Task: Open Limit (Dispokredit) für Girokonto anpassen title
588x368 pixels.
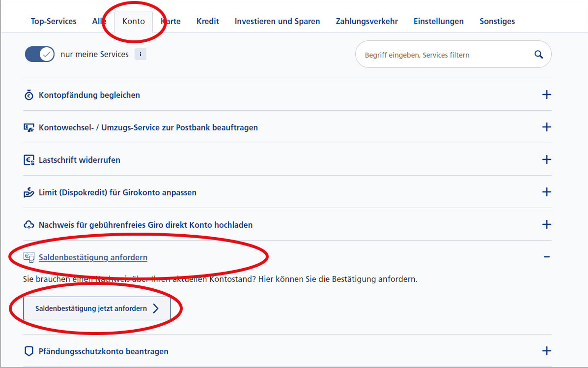Action: [x=118, y=192]
